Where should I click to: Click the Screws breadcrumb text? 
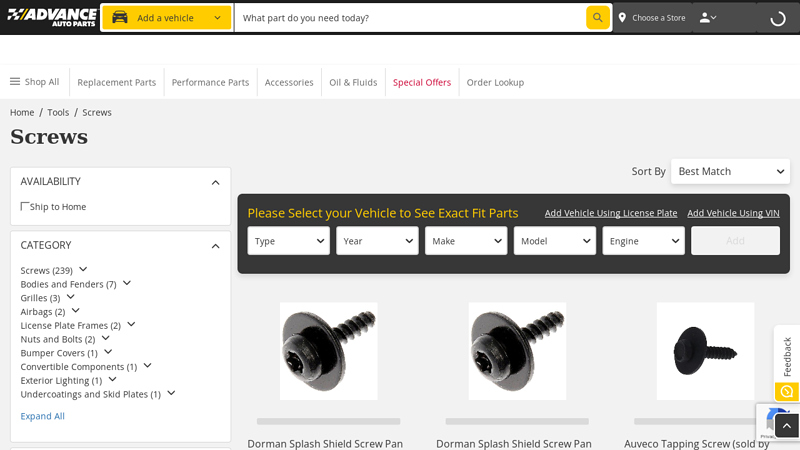97,112
